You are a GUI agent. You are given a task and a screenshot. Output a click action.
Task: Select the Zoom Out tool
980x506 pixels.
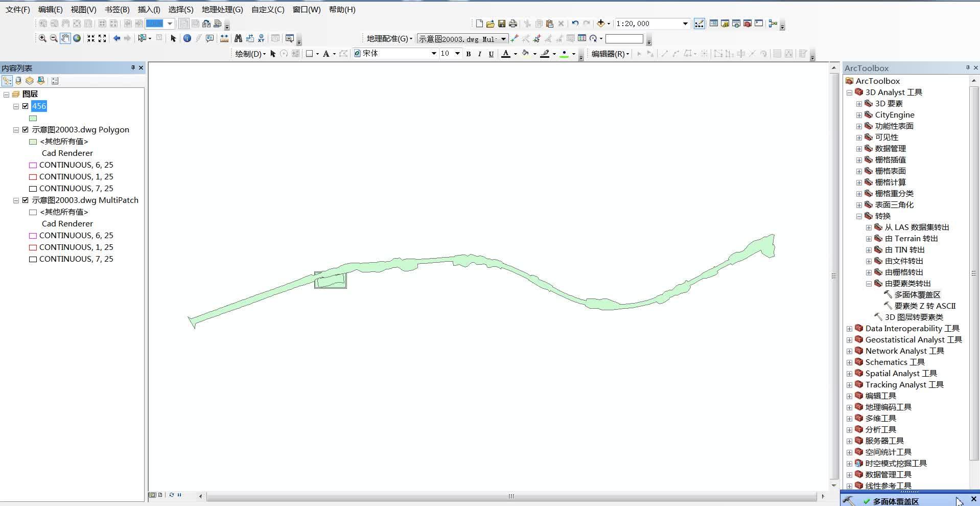(x=54, y=38)
